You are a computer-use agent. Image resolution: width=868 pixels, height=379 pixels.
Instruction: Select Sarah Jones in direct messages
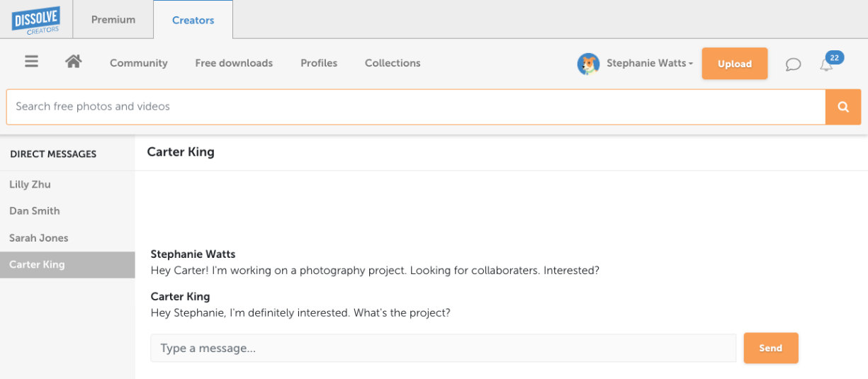(39, 238)
